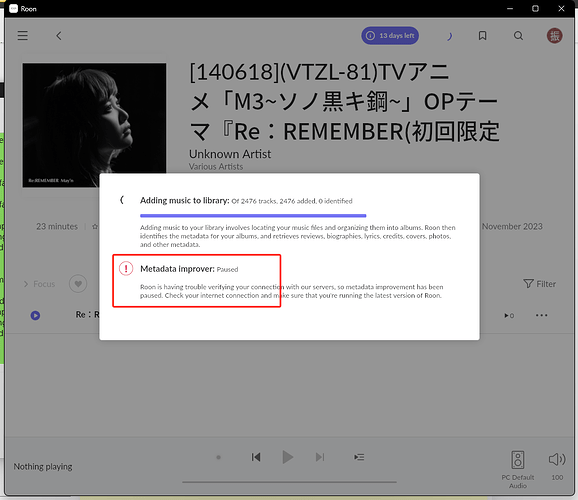Open the hamburger navigation menu

coord(22,36)
